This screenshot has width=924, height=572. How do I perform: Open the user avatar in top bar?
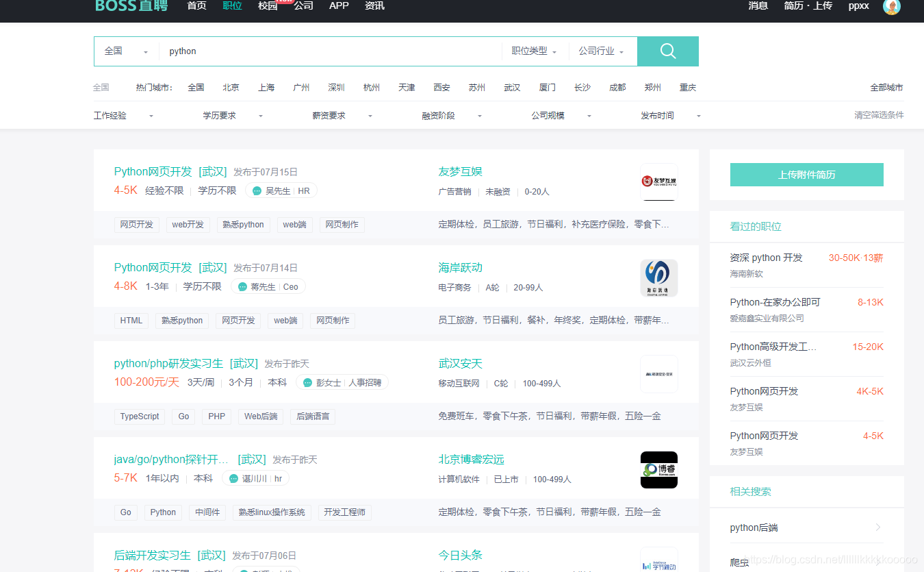coord(892,6)
